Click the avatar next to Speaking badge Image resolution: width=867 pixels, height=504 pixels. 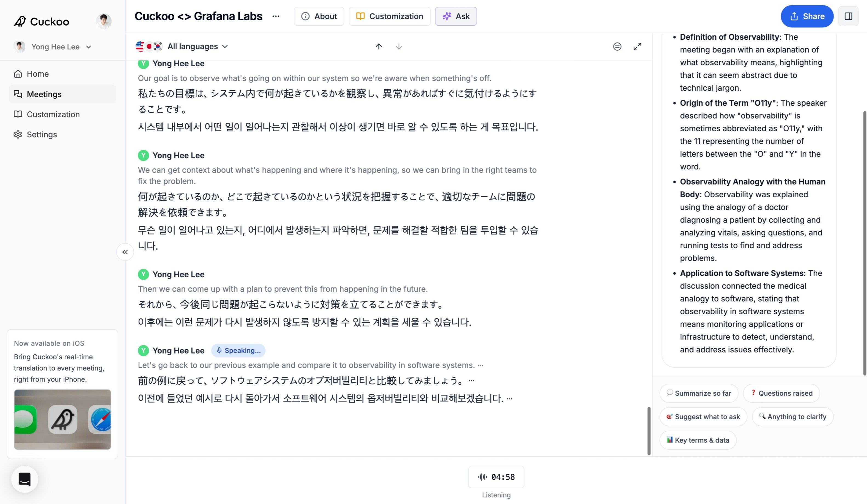coord(144,351)
